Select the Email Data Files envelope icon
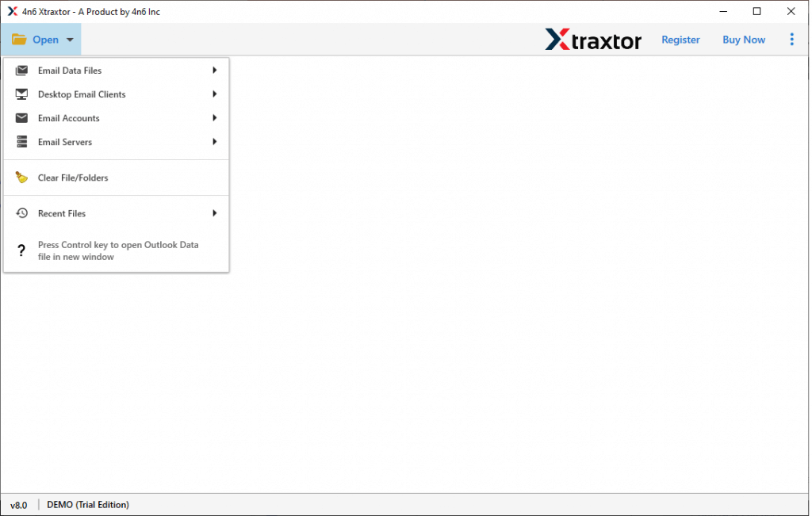Image resolution: width=812 pixels, height=516 pixels. click(21, 71)
